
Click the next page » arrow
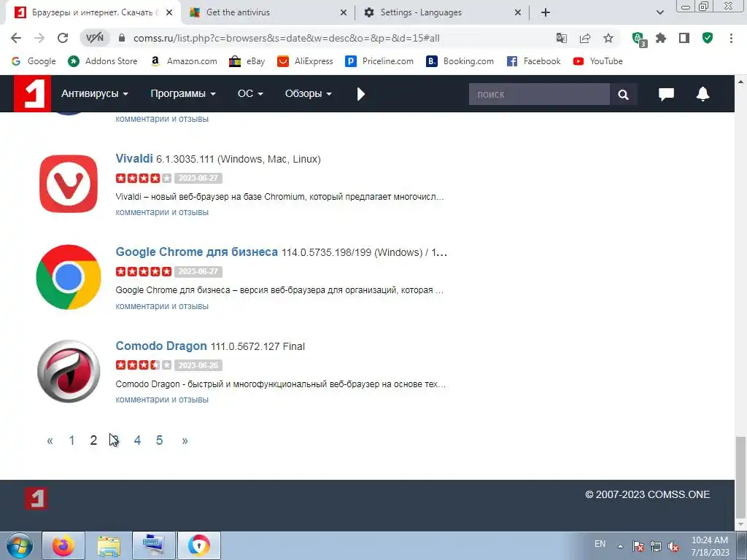click(x=185, y=441)
